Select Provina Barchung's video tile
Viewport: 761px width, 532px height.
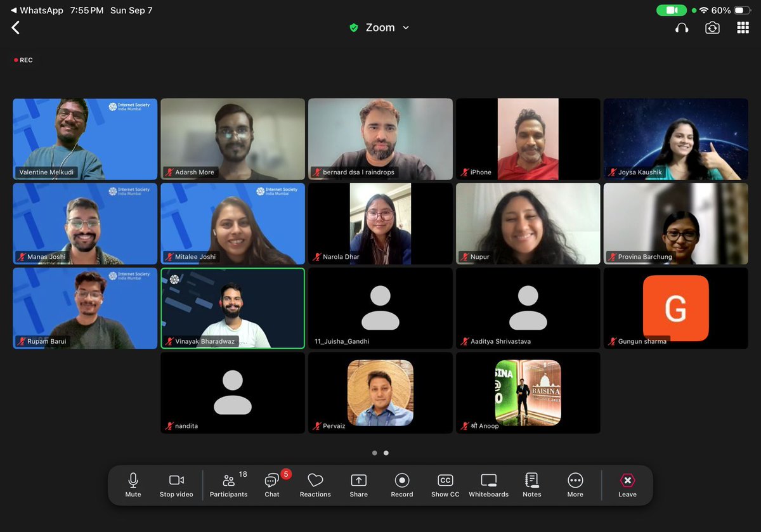676,224
